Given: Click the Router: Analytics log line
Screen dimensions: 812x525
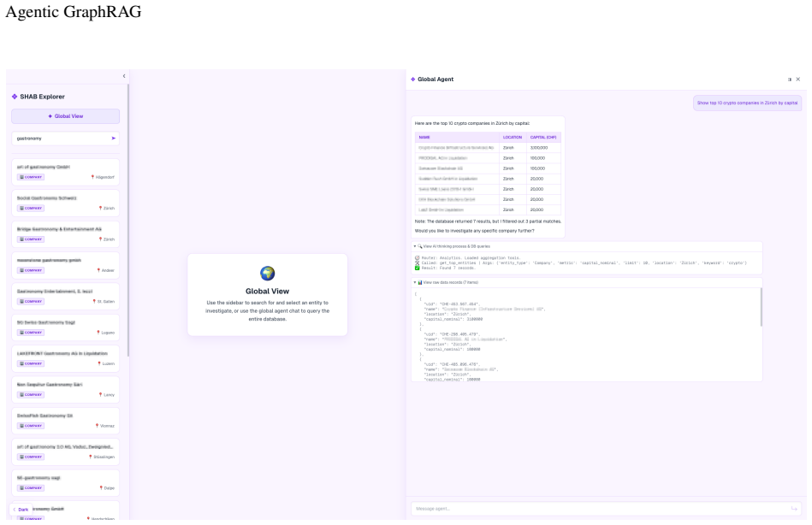Looking at the screenshot, I should (x=468, y=258).
